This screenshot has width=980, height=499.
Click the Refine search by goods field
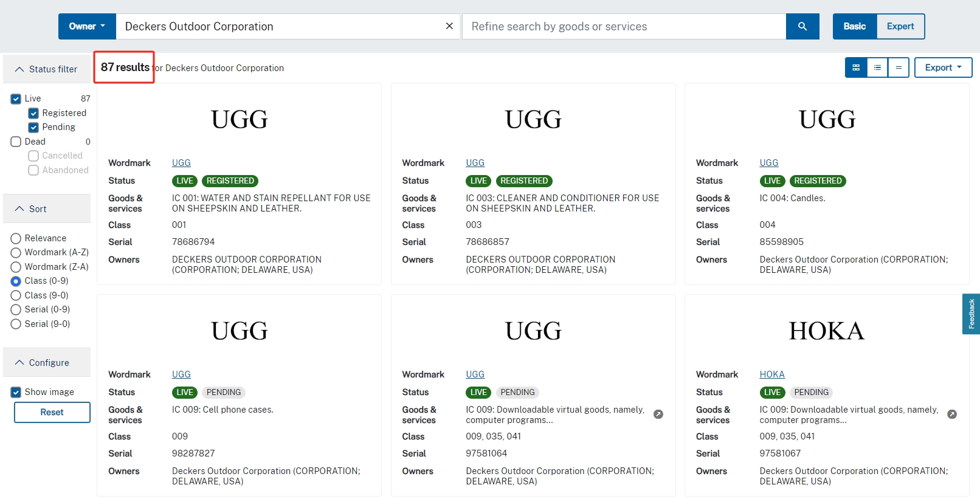point(624,27)
